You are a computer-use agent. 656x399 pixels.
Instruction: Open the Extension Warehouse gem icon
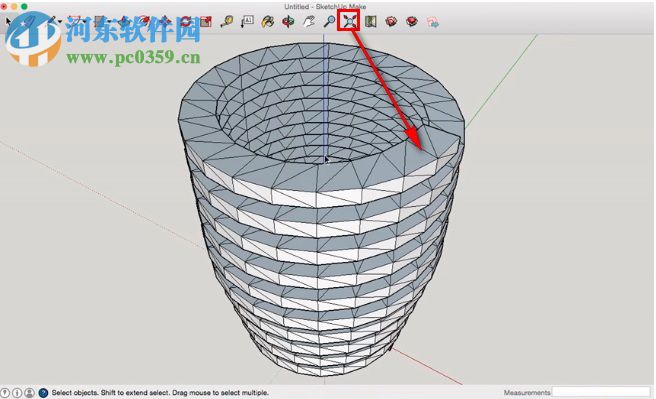pyautogui.click(x=391, y=21)
